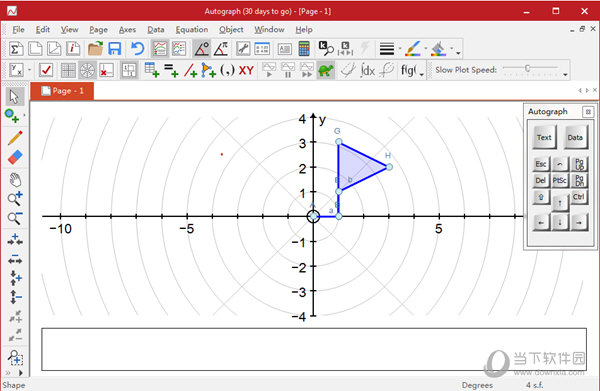600x391 pixels.
Task: Click the page information 'i' icon
Action: [73, 49]
